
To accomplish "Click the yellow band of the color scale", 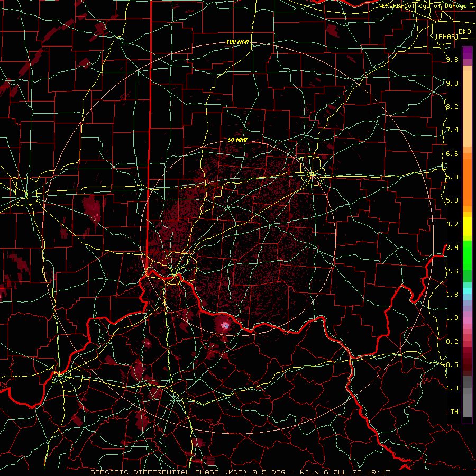I will [x=467, y=226].
